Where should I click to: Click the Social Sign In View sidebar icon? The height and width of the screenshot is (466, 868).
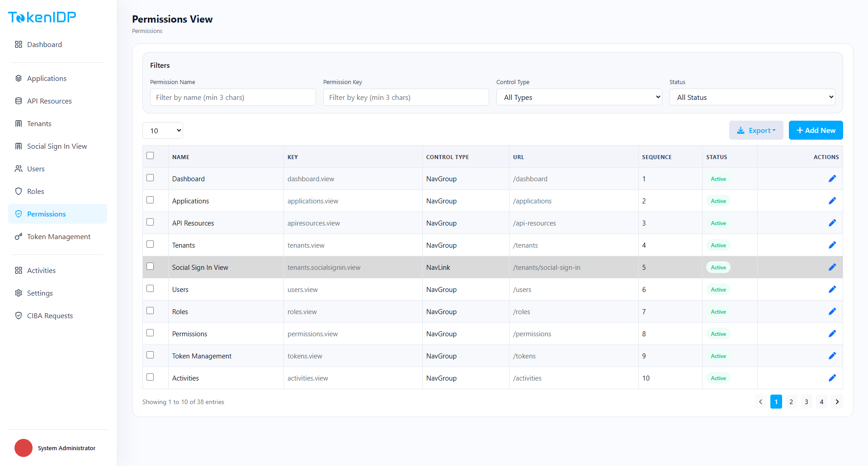coord(19,146)
